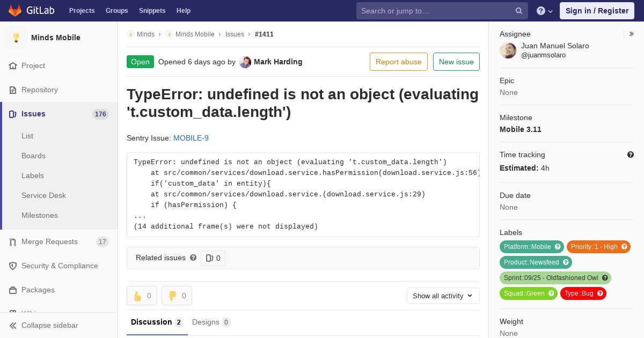
Task: Click the search magnifier icon
Action: pyautogui.click(x=519, y=11)
